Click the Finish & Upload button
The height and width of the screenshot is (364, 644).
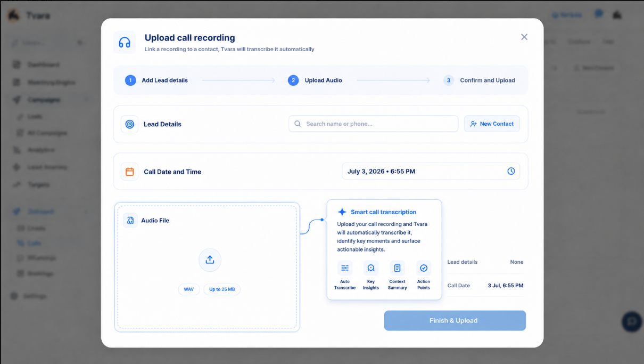pos(455,320)
